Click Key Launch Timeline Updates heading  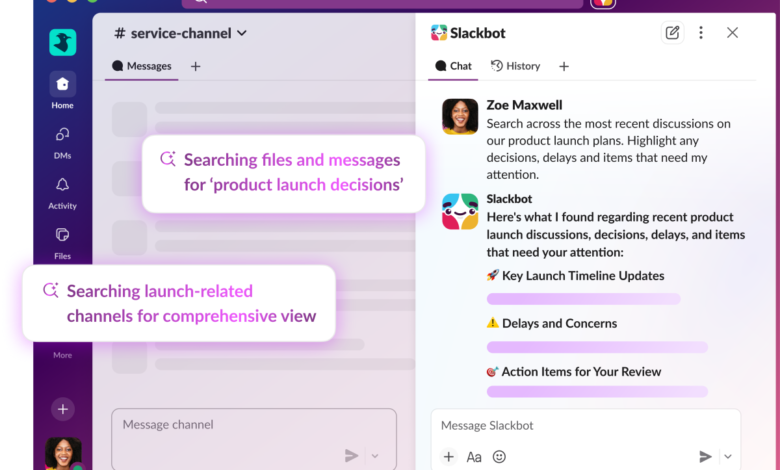583,276
